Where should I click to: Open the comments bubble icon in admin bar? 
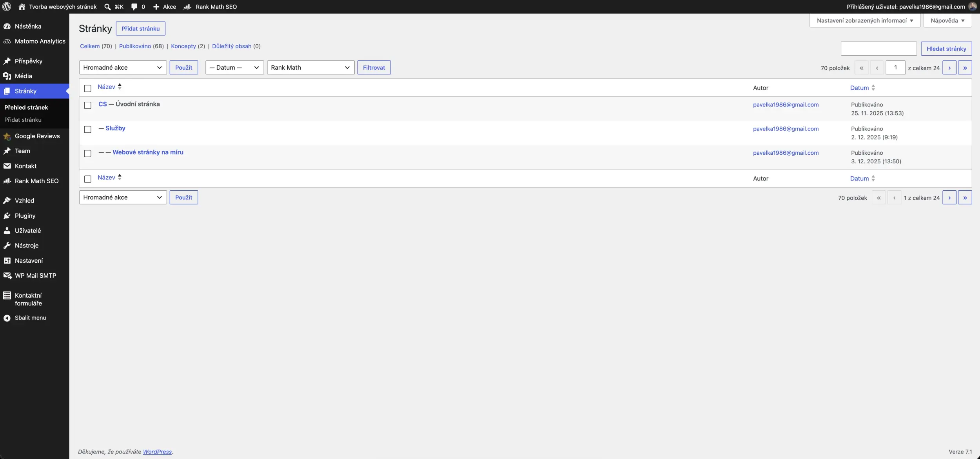point(134,7)
